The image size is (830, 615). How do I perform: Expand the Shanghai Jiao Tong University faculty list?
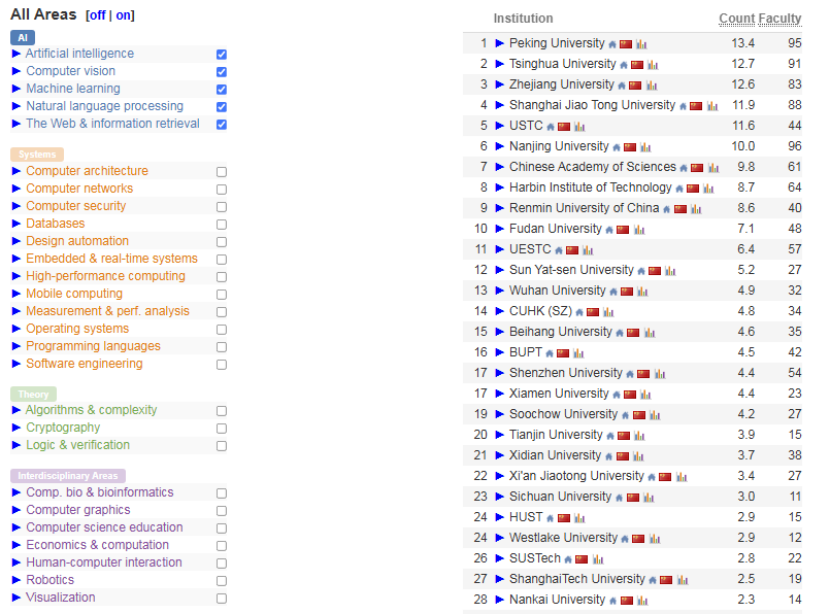click(500, 105)
